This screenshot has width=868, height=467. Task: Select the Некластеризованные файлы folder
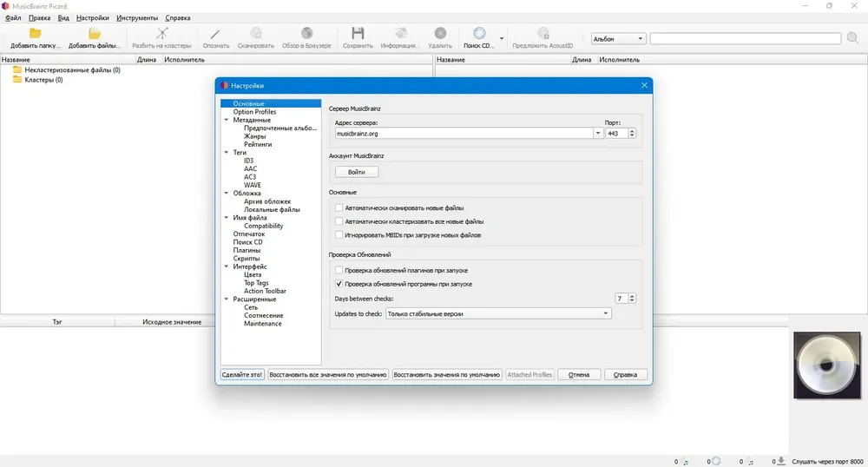tap(67, 69)
